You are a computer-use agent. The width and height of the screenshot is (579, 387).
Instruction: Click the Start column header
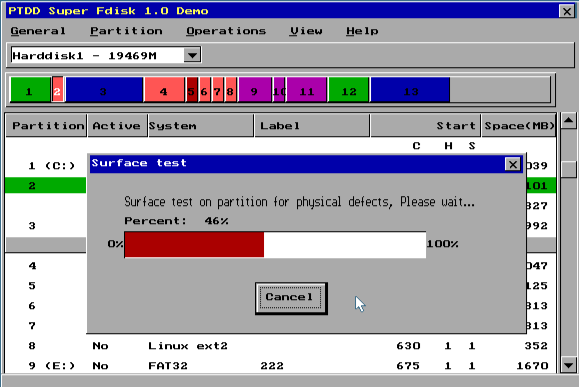pos(425,126)
